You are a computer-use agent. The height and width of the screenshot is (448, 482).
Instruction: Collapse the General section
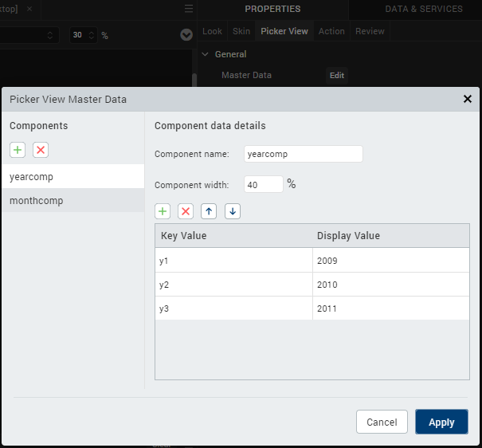pos(205,54)
